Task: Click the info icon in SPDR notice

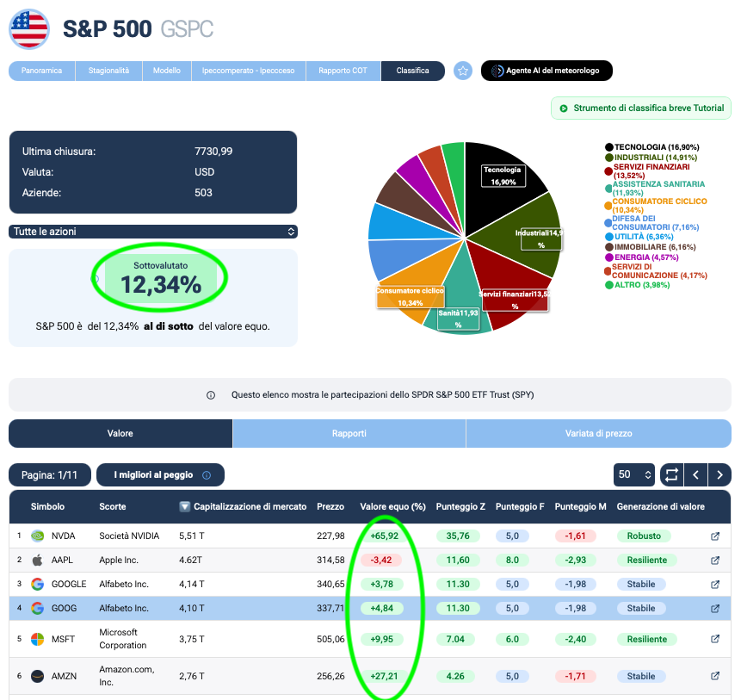Action: point(211,395)
